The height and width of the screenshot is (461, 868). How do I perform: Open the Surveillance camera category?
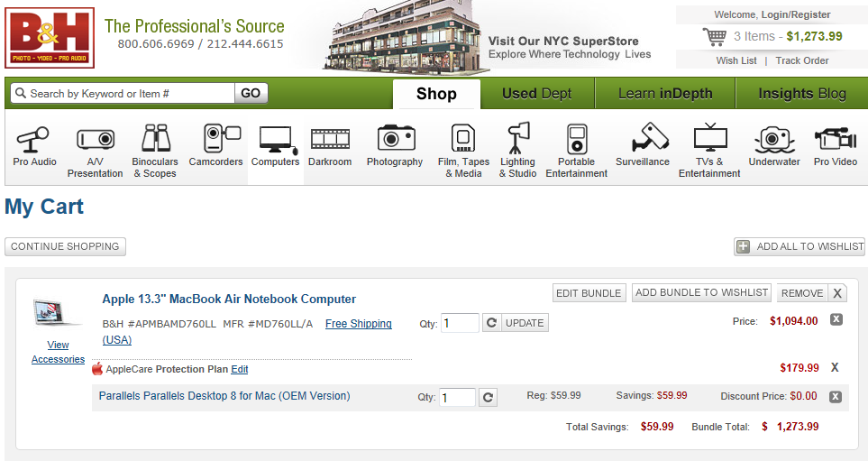click(x=643, y=146)
